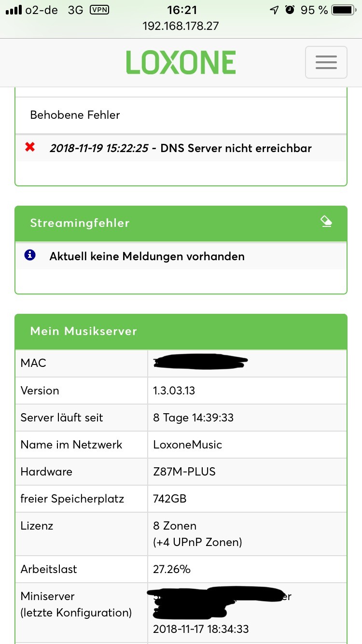Tap the IP address in the address bar
The height and width of the screenshot is (644, 362).
point(181,26)
